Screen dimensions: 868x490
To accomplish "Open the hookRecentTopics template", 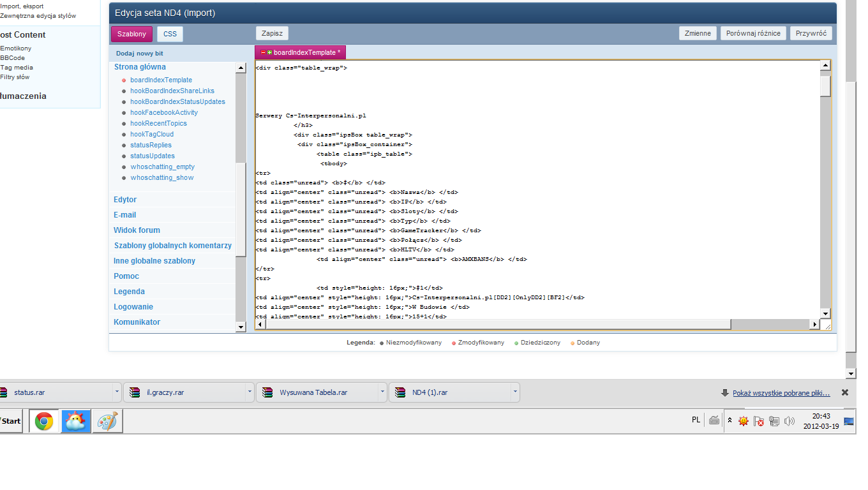I will (158, 123).
